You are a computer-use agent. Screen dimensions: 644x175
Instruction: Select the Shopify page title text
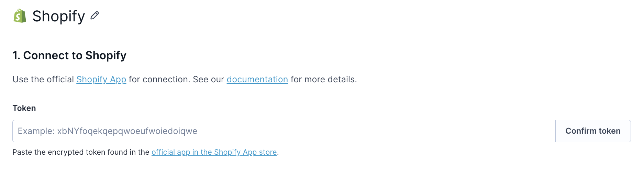(x=58, y=16)
